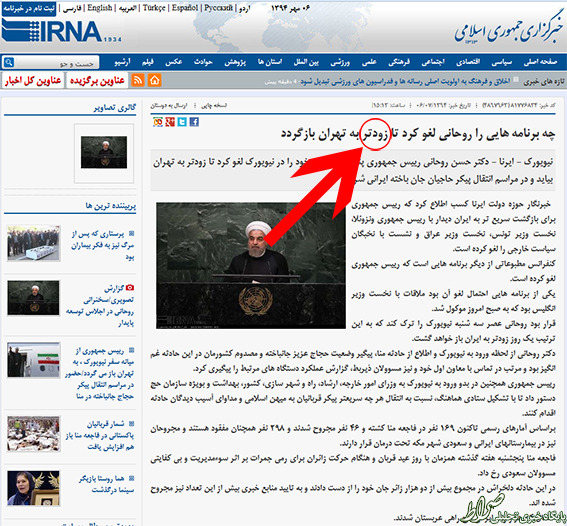This screenshot has height=526, width=567.
Task: Switch site language to فارسی
Action: pyautogui.click(x=72, y=8)
